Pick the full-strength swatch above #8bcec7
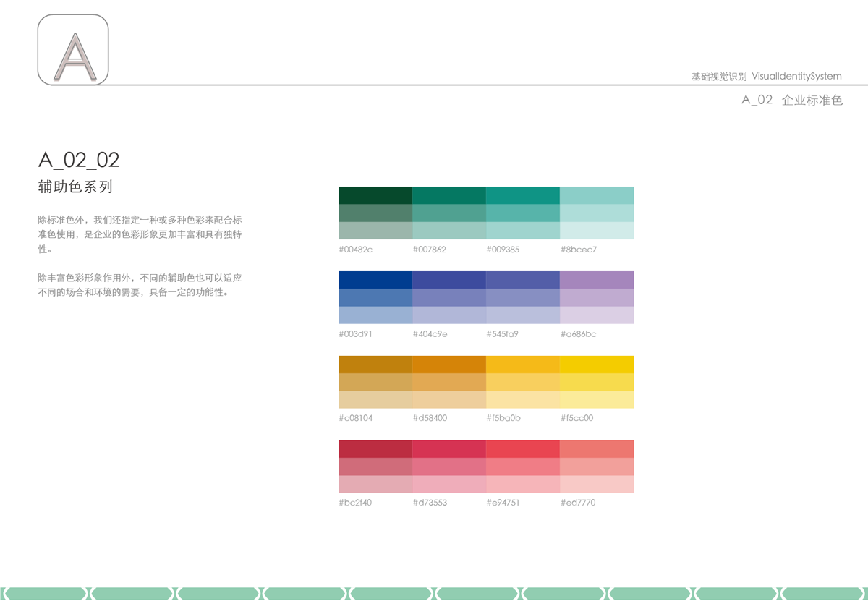 click(597, 195)
